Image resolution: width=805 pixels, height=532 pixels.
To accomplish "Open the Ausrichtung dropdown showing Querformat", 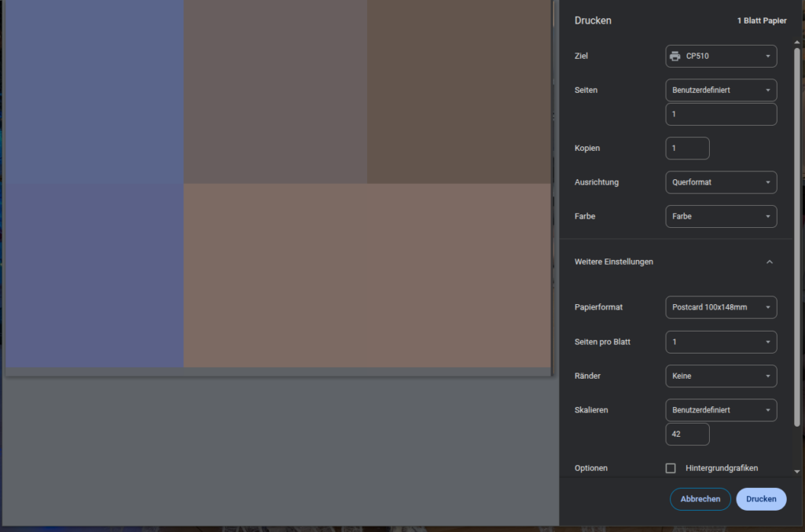I will [721, 182].
